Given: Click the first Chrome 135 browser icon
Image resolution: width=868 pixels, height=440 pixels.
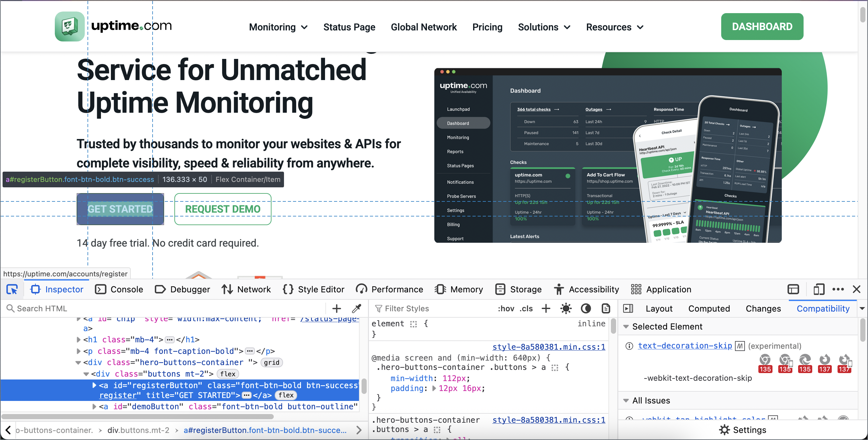Looking at the screenshot, I should [x=765, y=363].
